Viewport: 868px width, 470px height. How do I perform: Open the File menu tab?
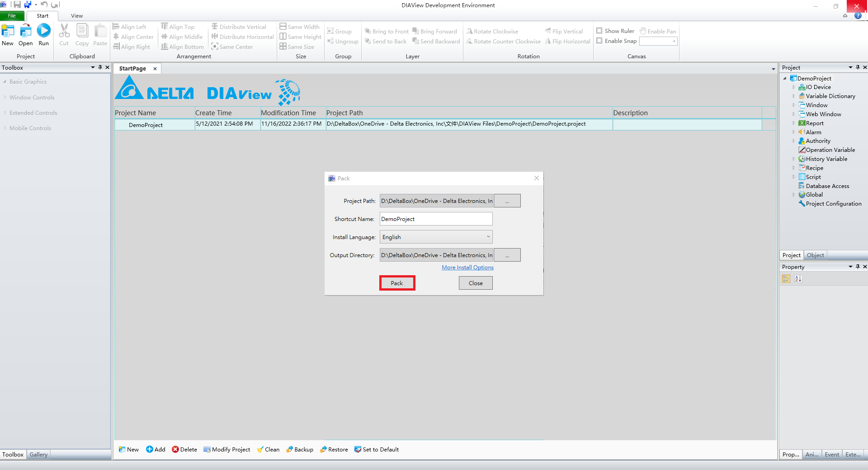pyautogui.click(x=12, y=16)
